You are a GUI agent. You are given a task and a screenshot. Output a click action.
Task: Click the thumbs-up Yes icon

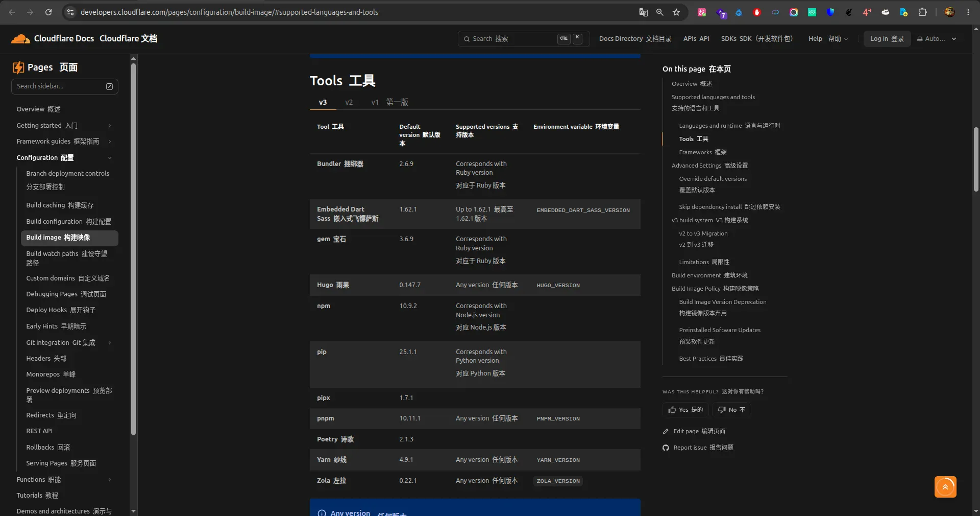tap(672, 410)
